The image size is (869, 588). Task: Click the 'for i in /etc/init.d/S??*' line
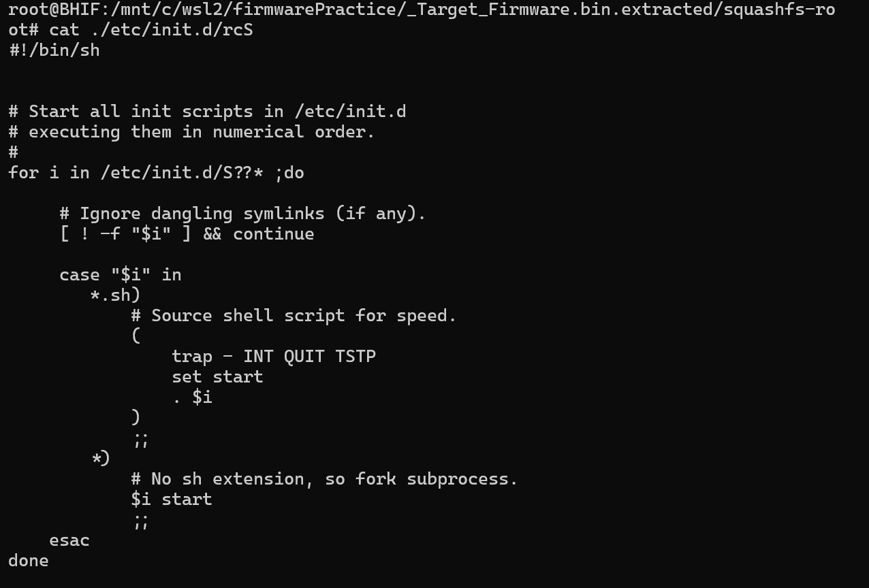point(156,173)
